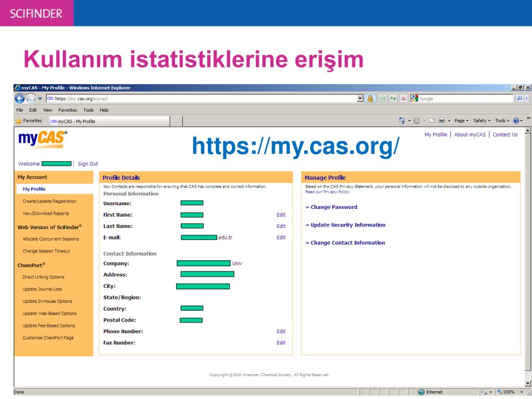
Task: Click the page scrollbar up arrow
Action: click(528, 130)
